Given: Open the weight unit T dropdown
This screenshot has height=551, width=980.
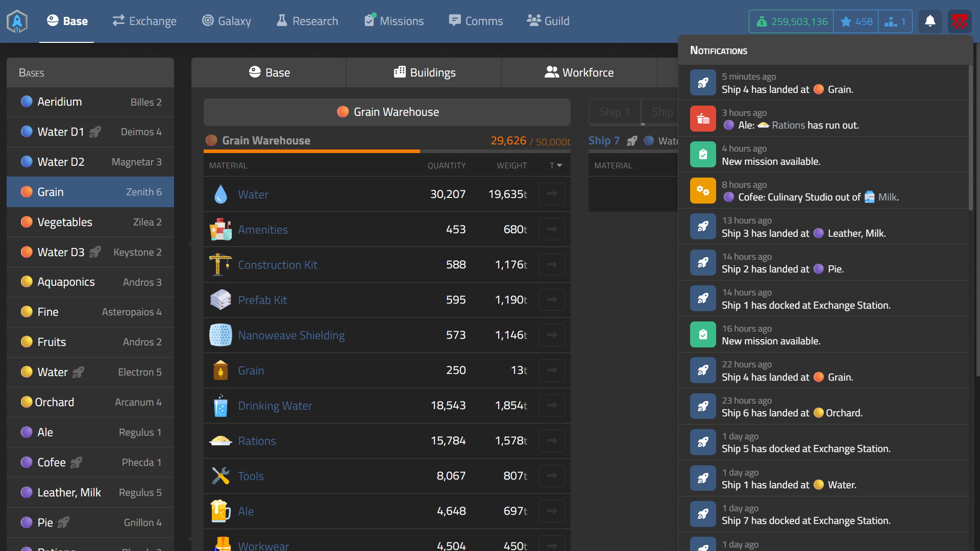Looking at the screenshot, I should point(555,165).
